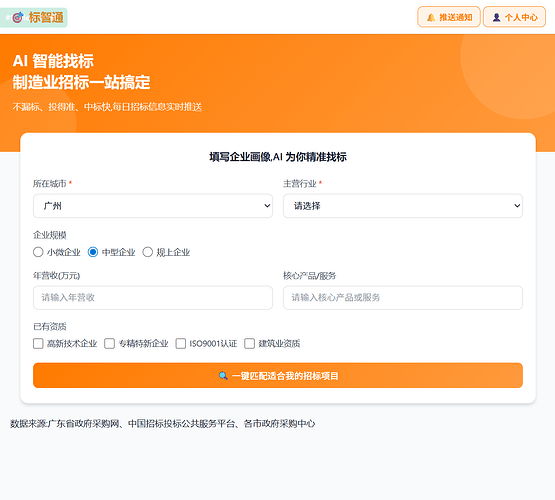The height and width of the screenshot is (500, 555).
Task: Click the 标智通 brand name text
Action: tap(46, 17)
